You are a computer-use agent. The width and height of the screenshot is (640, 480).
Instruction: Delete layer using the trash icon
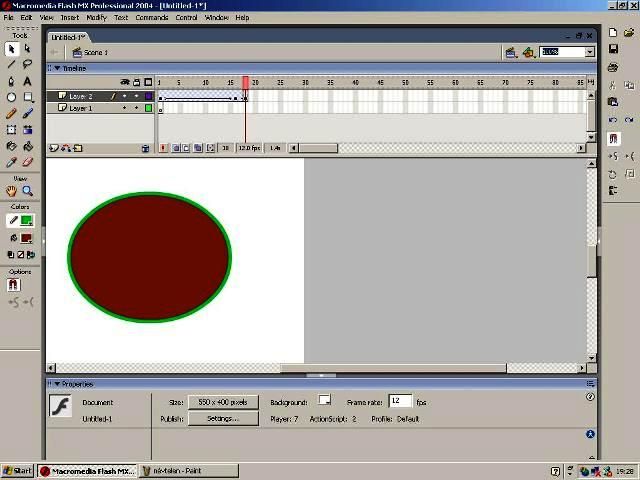click(x=145, y=148)
